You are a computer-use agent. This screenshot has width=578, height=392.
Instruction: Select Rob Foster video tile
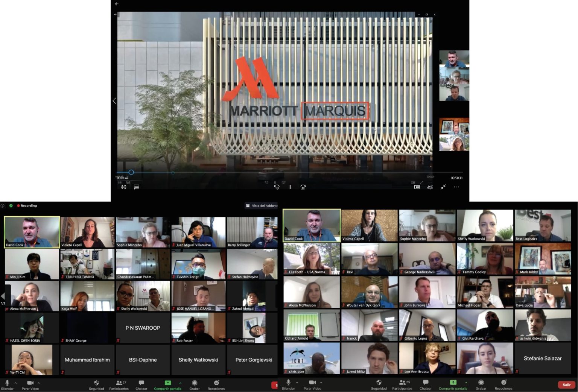[198, 328]
